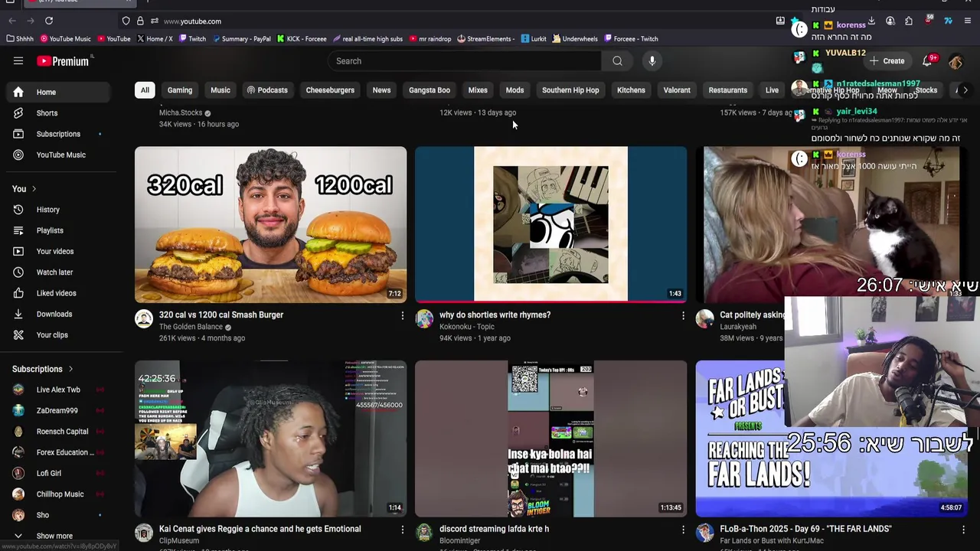This screenshot has height=551, width=980.
Task: Open options for FLoB-a-Thon video
Action: click(963, 530)
